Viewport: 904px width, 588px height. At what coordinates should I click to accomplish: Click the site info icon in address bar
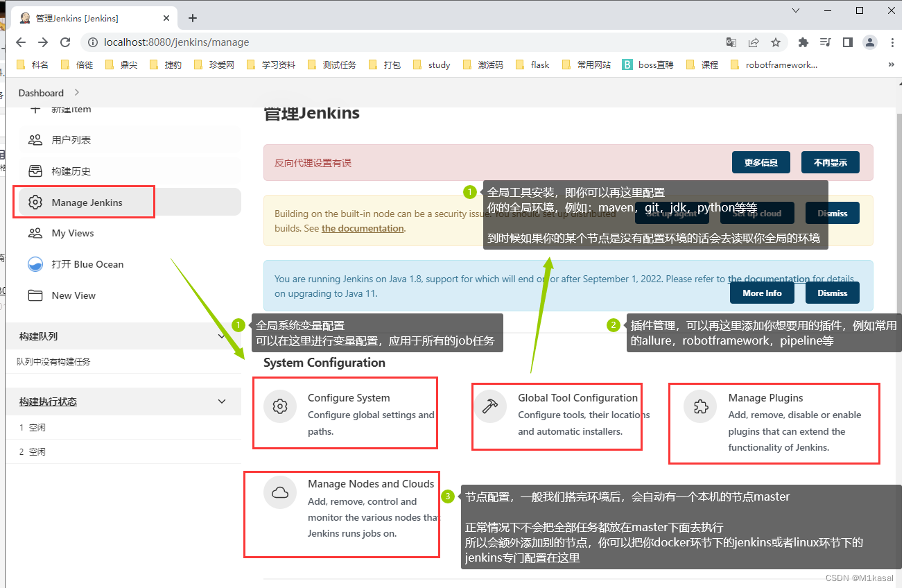92,42
